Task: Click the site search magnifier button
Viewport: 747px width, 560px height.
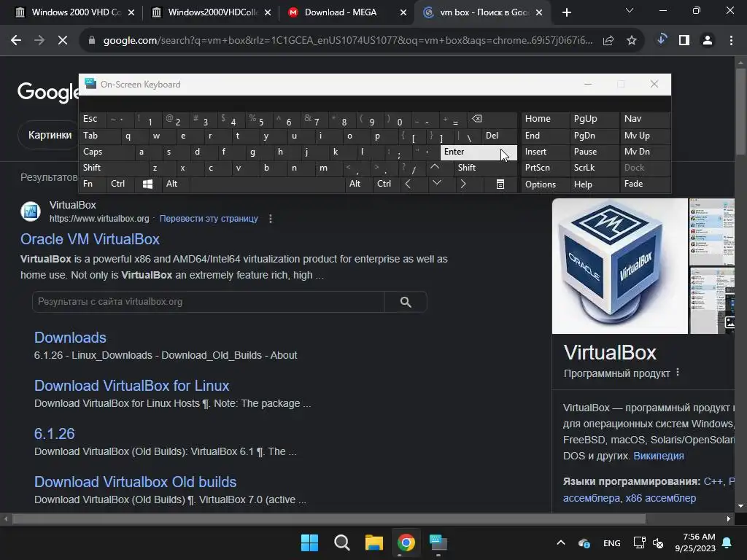Action: click(406, 301)
